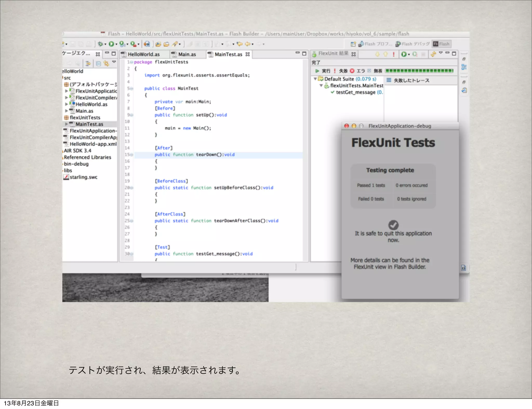Click the green test progress bar
Screen dimensions: 532x409
click(x=419, y=71)
